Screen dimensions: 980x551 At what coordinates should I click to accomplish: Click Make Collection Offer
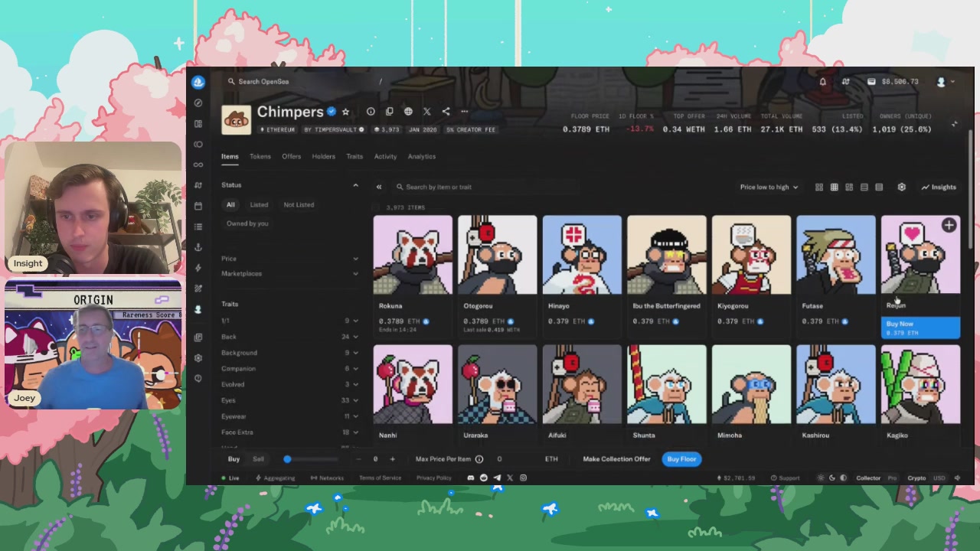click(x=616, y=459)
